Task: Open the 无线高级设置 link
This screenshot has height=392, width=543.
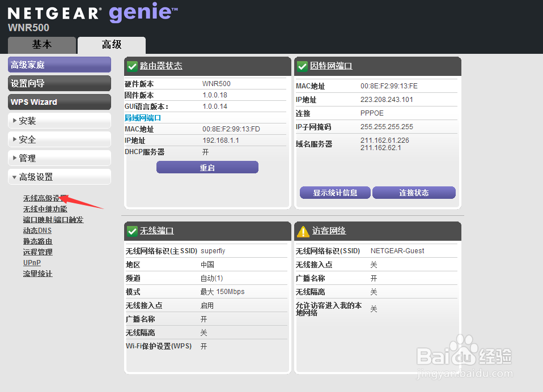Action: 45,198
